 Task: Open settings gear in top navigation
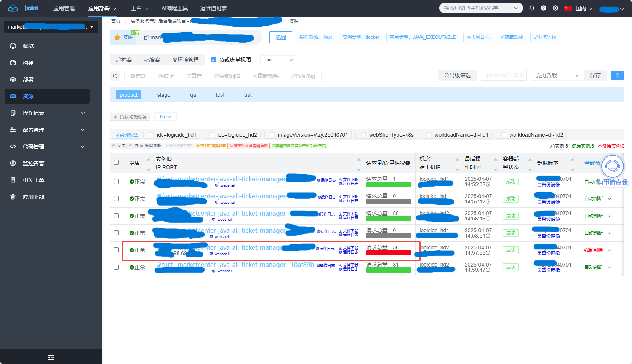coord(555,8)
